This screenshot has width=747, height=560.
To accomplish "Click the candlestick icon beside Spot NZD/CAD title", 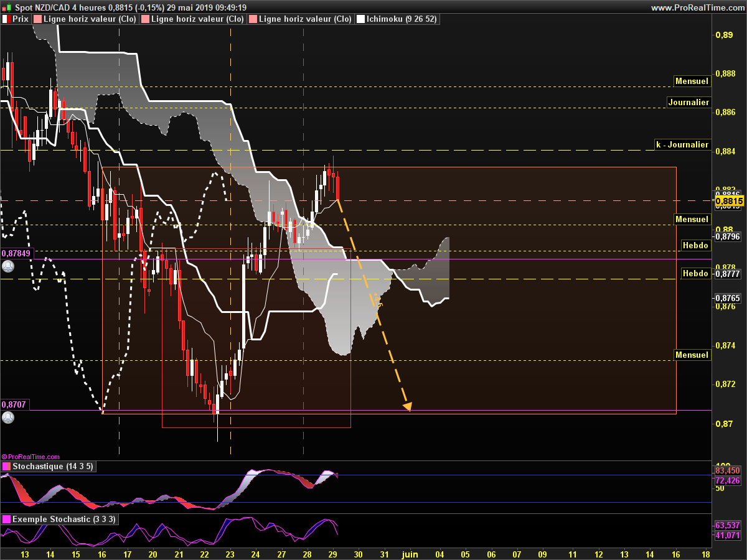I will pyautogui.click(x=7, y=7).
